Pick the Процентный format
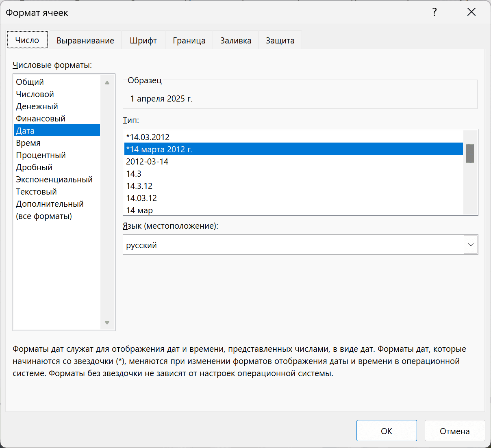Screen dimensions: 491x448 (x=57, y=155)
